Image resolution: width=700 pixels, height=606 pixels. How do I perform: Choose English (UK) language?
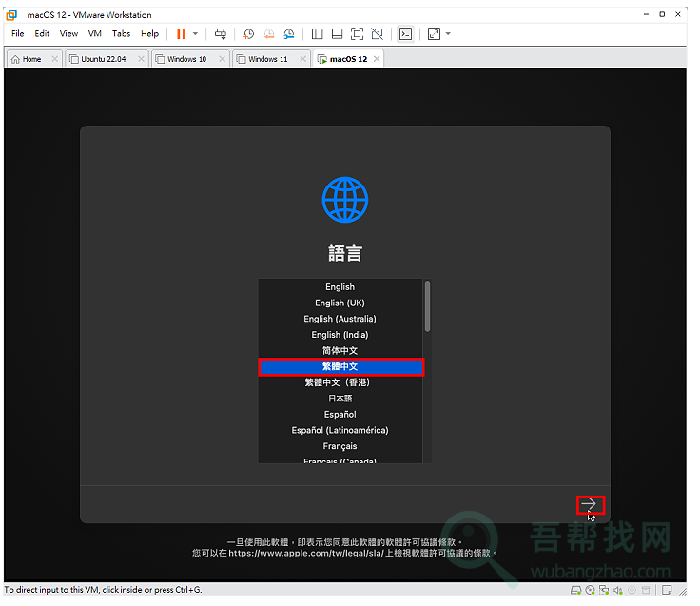click(x=340, y=303)
